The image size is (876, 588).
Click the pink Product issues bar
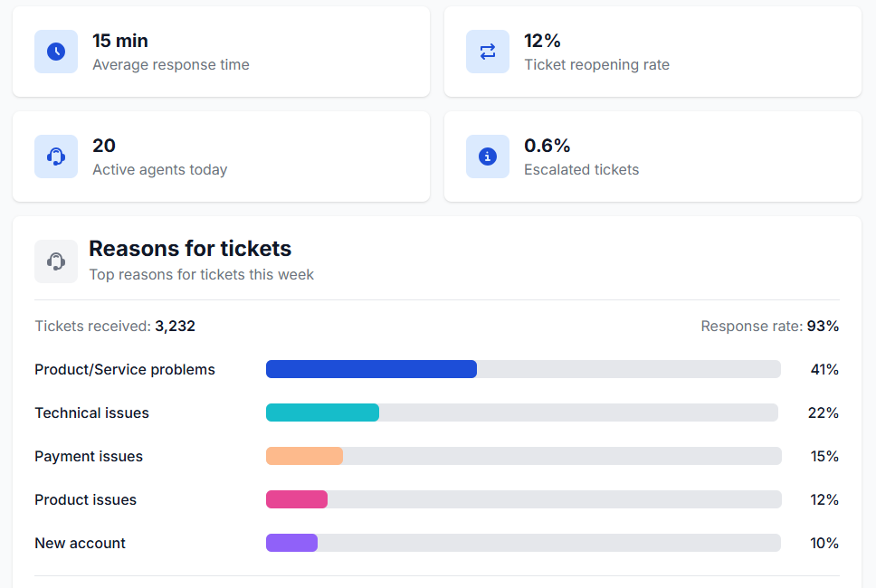click(297, 499)
